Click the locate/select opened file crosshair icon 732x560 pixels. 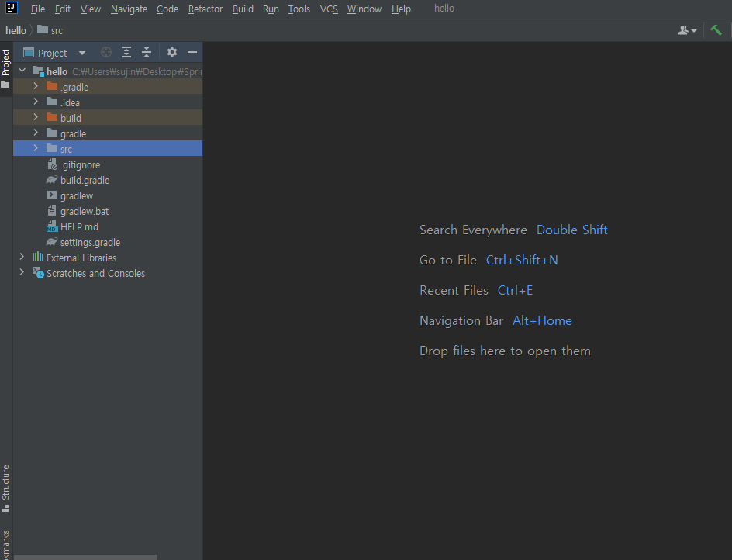pos(106,52)
